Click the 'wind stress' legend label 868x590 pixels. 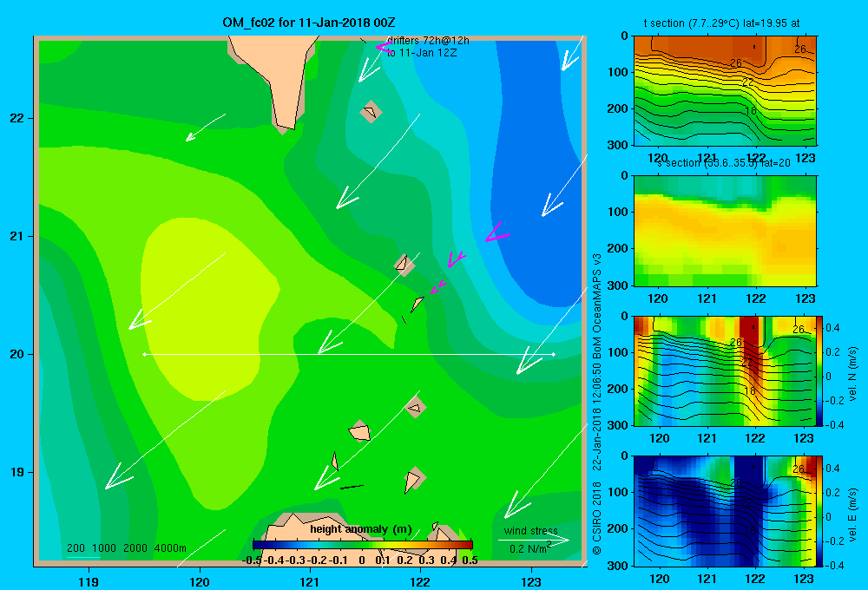[x=531, y=531]
